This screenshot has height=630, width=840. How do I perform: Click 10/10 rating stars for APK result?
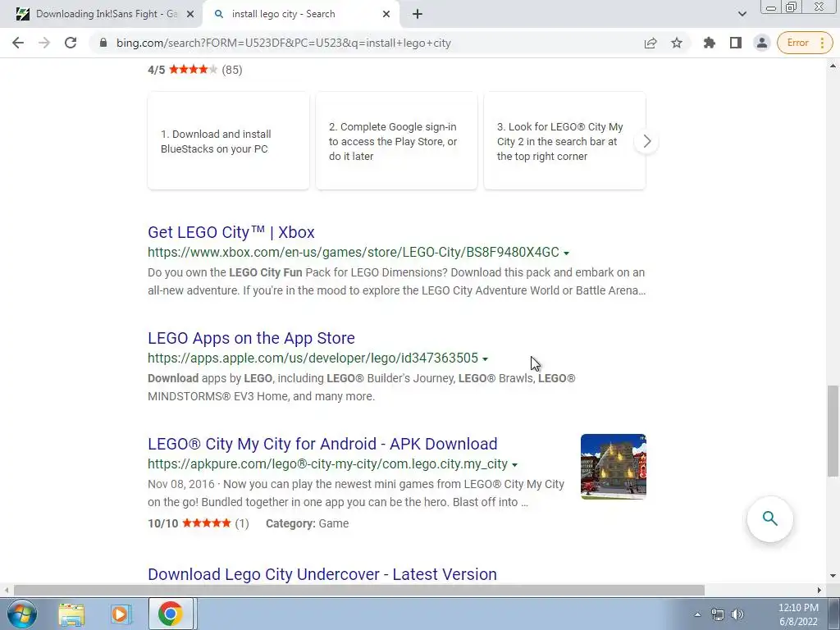[x=206, y=523]
